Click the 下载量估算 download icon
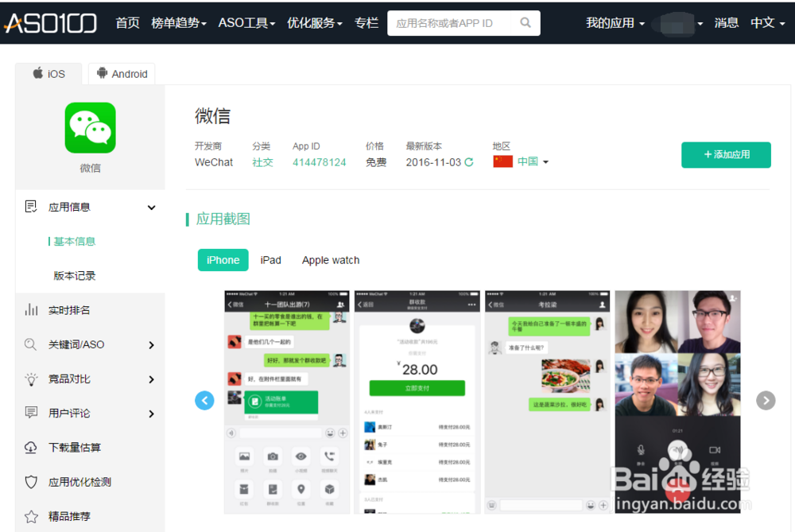The width and height of the screenshot is (795, 532). pos(30,447)
